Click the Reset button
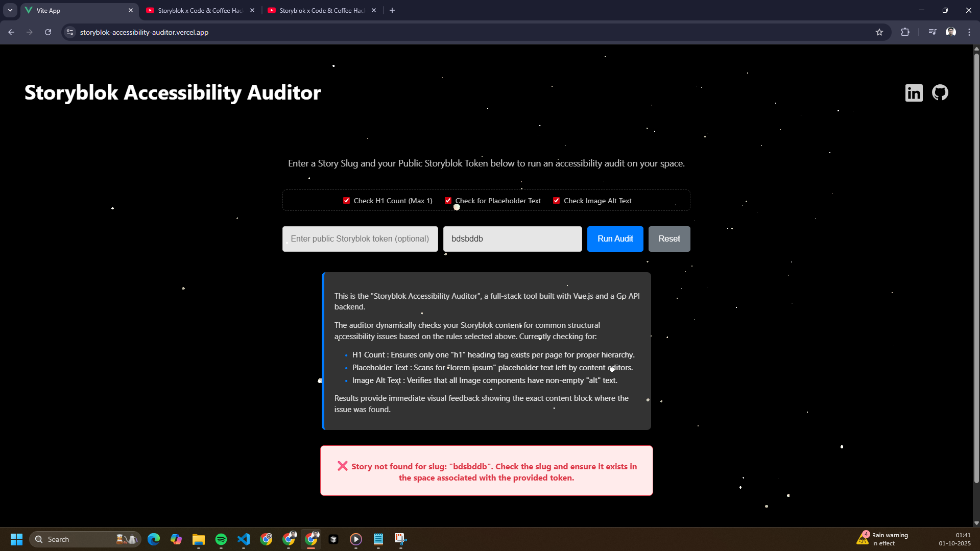Screen dimensions: 980x551 coord(669,239)
